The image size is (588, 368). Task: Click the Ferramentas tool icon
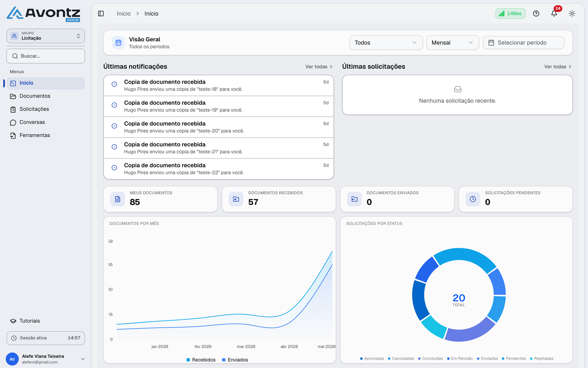pyautogui.click(x=13, y=136)
